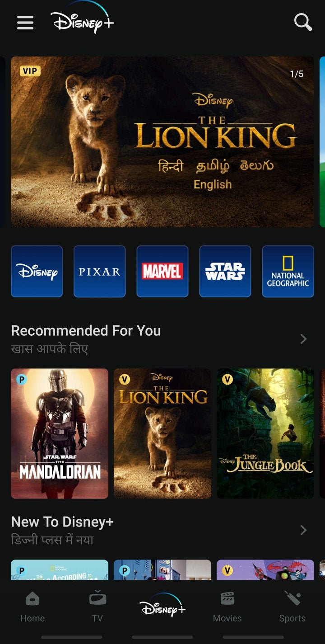The width and height of the screenshot is (325, 644).
Task: Select the center Disney+ bottom tab
Action: (x=162, y=606)
